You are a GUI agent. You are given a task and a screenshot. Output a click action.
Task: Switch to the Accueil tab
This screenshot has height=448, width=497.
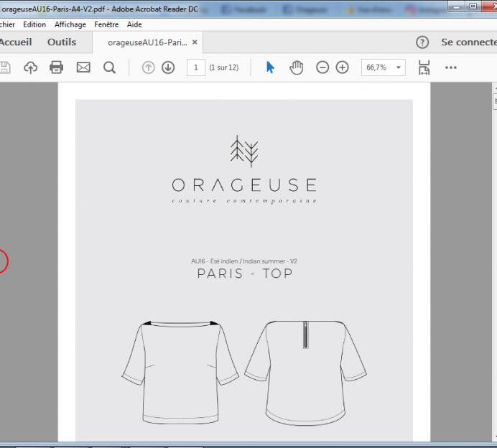click(x=15, y=42)
